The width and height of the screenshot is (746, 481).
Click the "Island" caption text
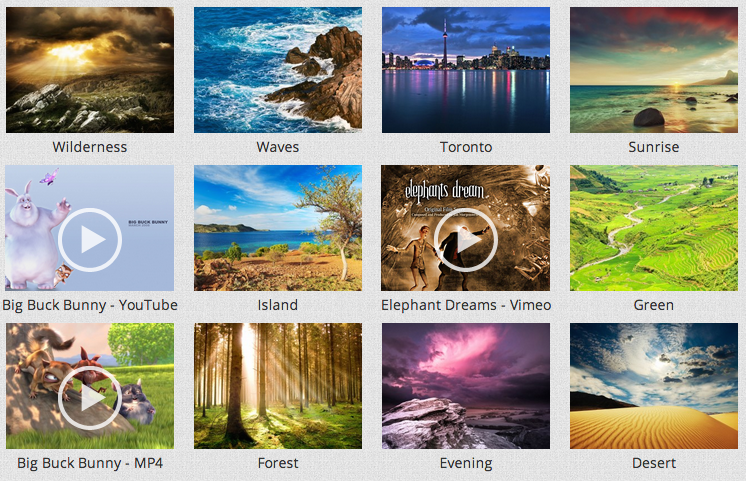pos(278,305)
